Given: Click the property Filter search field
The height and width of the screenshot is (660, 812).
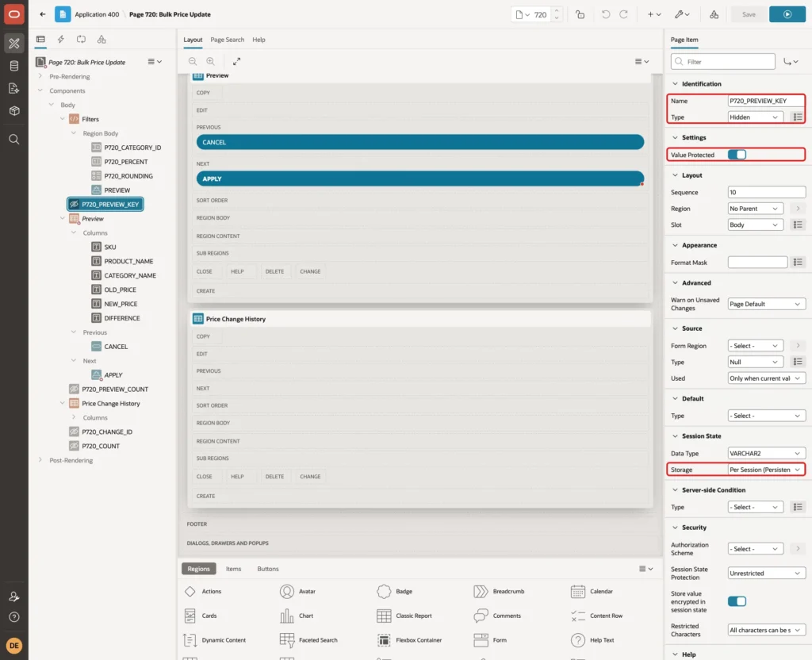Looking at the screenshot, I should click(x=723, y=62).
